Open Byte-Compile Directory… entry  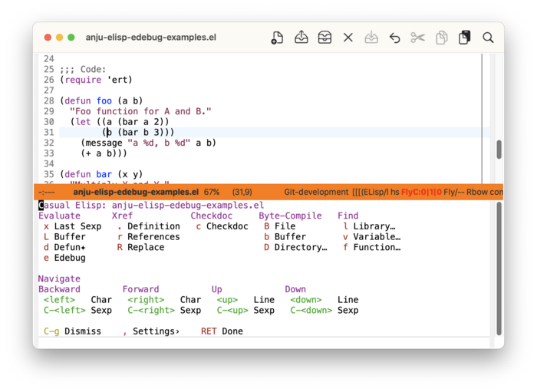pyautogui.click(x=295, y=247)
